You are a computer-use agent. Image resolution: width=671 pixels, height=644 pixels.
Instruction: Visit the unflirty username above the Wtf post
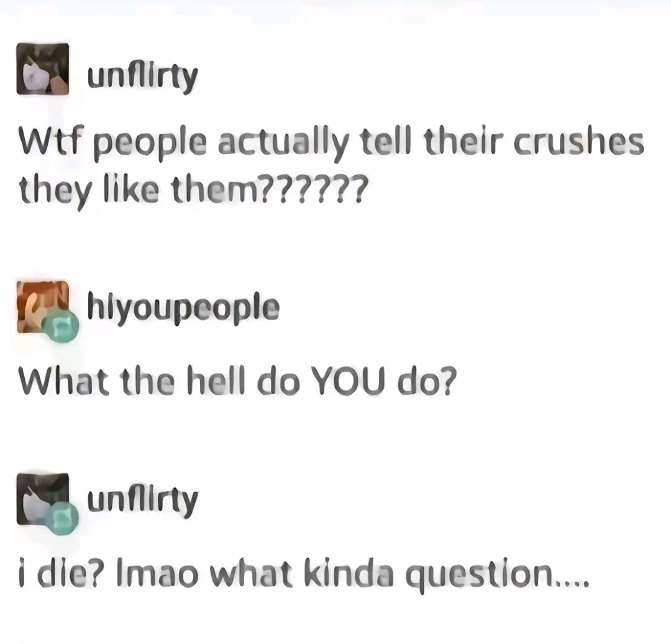pyautogui.click(x=142, y=78)
